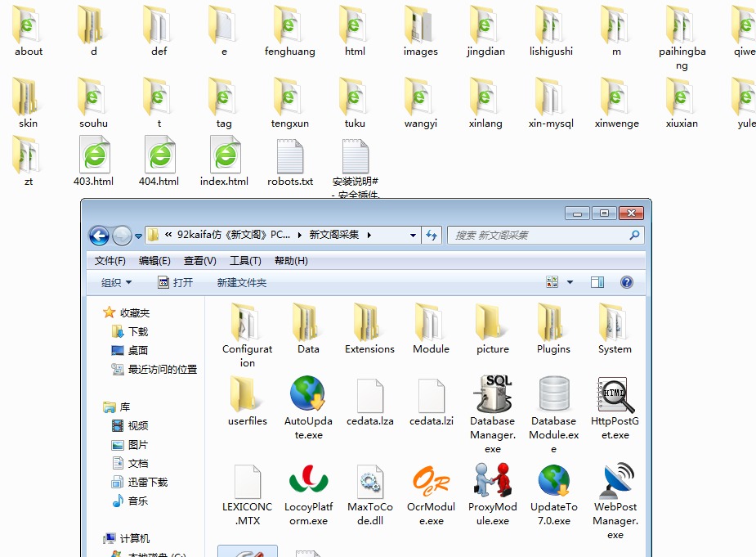Click the help question mark icon
Viewport: 756px width, 557px height.
coord(627,282)
